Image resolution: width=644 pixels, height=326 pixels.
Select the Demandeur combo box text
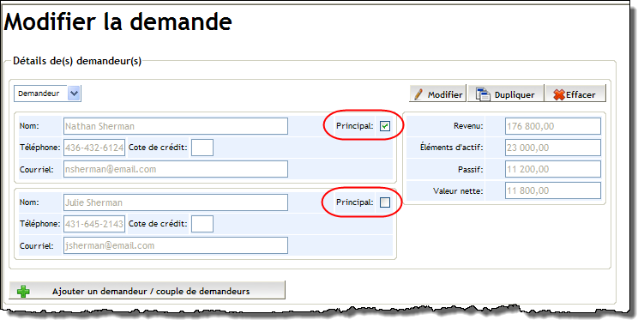pos(41,94)
